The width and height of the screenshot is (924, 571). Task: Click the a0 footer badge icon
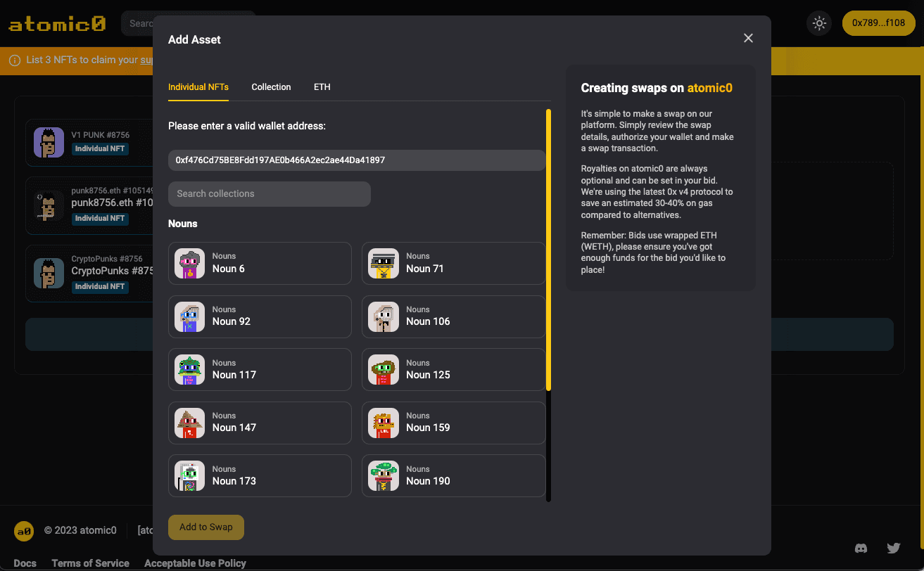click(x=24, y=531)
